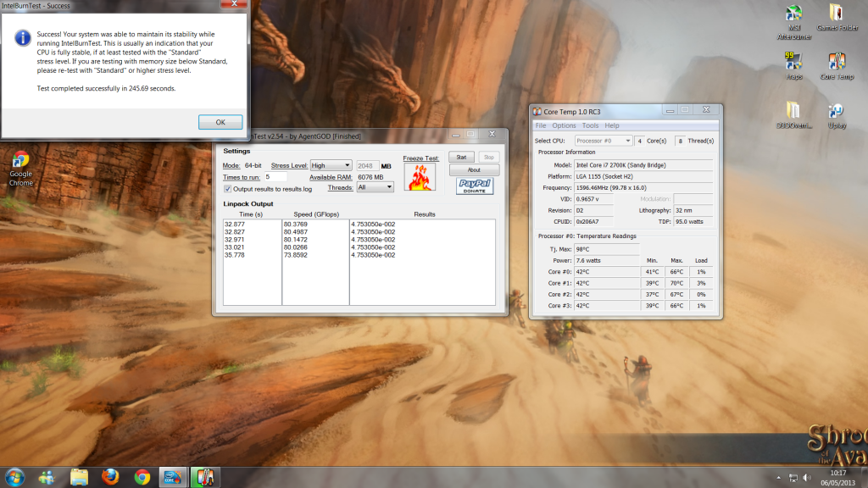
Task: Click the About button in IntelBurnTest
Action: (x=474, y=169)
